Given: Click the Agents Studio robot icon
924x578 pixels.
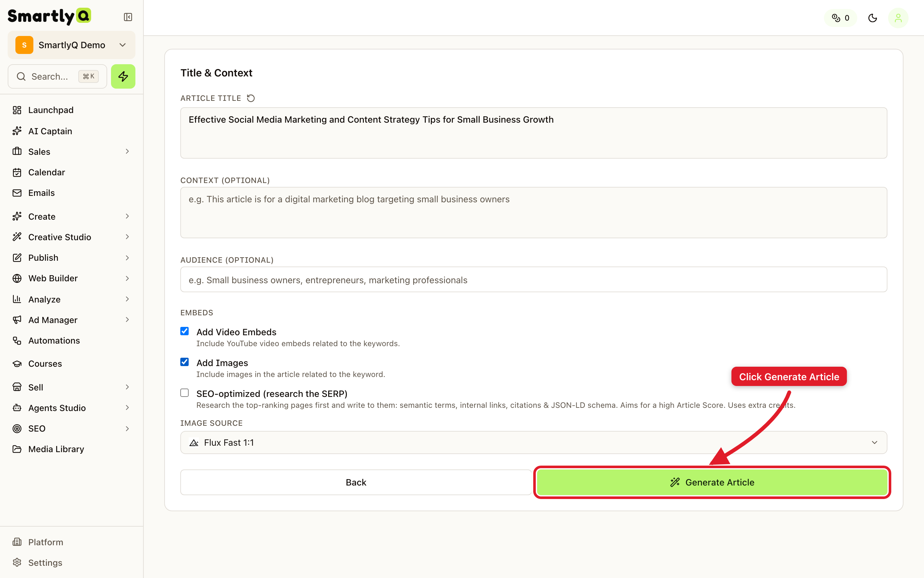Looking at the screenshot, I should [x=17, y=408].
